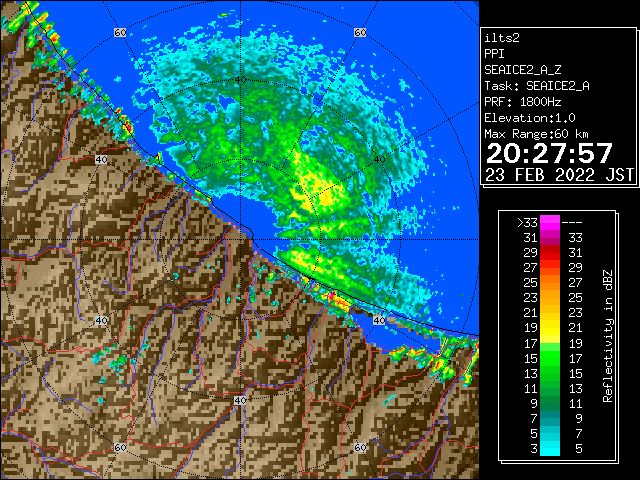640x480 pixels.
Task: Click the scan time "20:27:57"
Action: click(549, 153)
